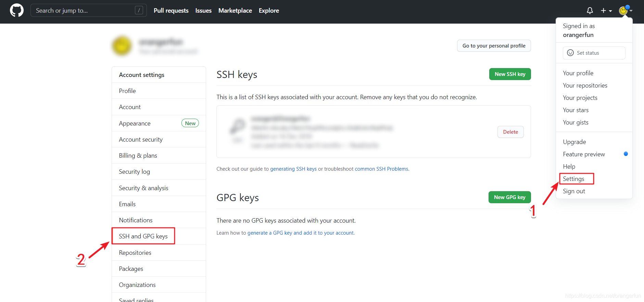
Task: Click the New GPG key button
Action: click(509, 197)
